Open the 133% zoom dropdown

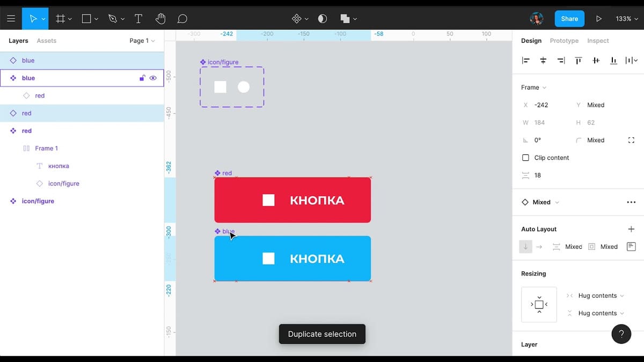(626, 19)
